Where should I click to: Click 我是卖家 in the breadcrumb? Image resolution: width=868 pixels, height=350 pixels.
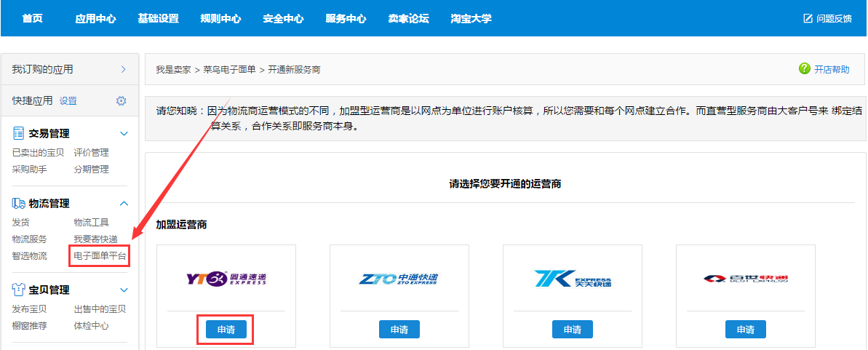172,70
